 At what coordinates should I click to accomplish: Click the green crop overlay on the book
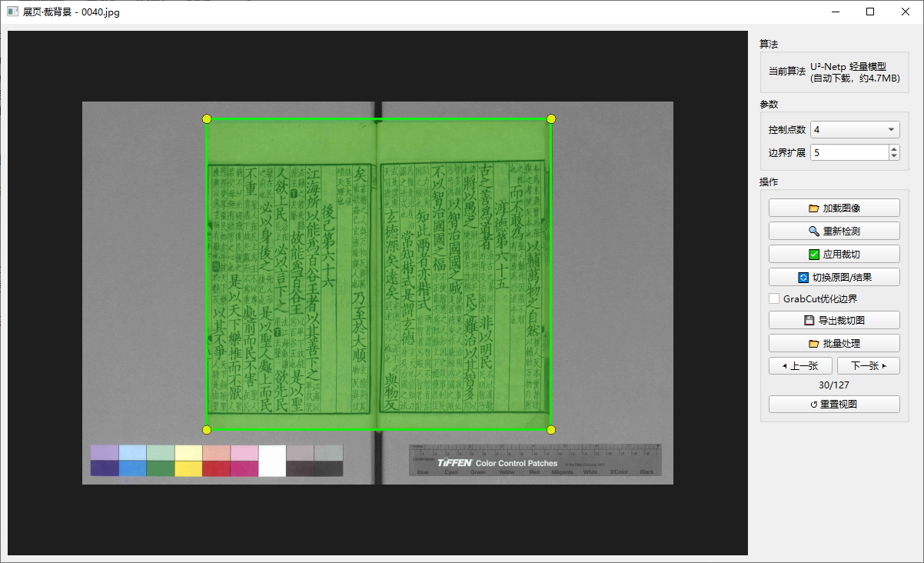(x=379, y=274)
